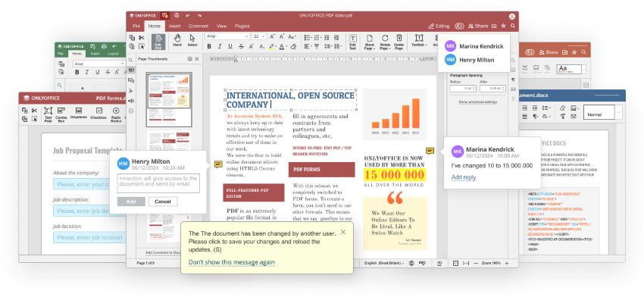Viewport: 644px width, 297px height.
Task: Redo action in PDF Editor title bar
Action: [x=199, y=16]
